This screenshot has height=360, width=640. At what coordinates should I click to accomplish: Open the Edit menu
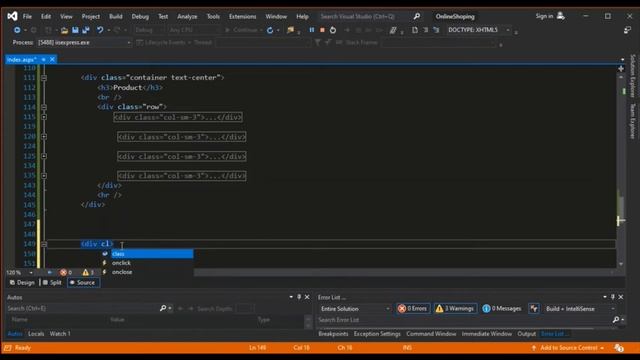coord(46,16)
